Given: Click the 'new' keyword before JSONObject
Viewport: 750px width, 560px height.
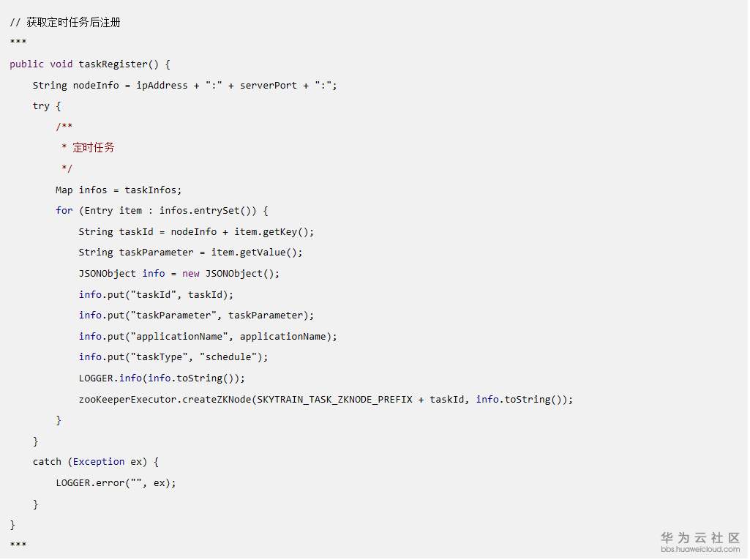Looking at the screenshot, I should click(x=190, y=274).
